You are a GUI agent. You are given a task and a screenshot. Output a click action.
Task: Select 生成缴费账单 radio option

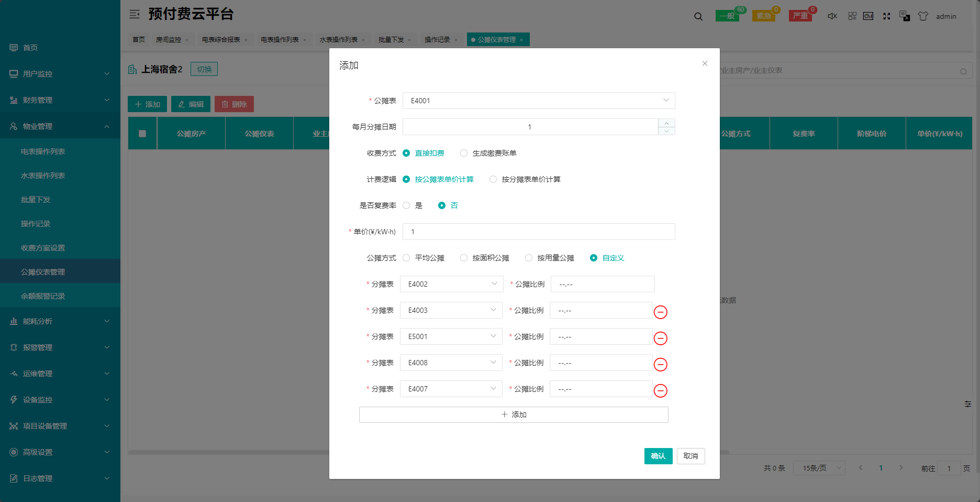point(464,153)
